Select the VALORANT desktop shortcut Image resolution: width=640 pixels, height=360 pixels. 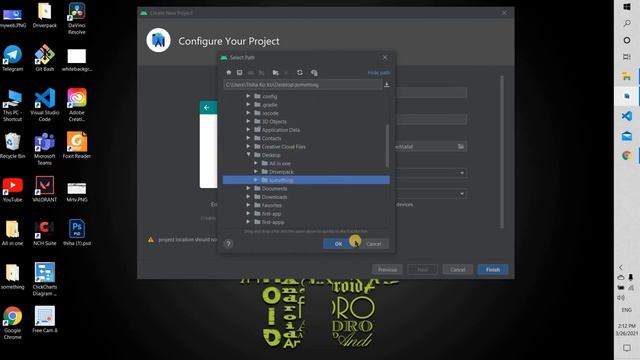click(x=44, y=189)
